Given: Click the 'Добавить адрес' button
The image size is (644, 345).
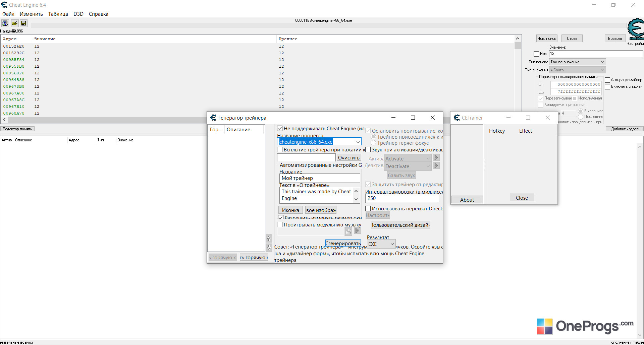Looking at the screenshot, I should [625, 129].
